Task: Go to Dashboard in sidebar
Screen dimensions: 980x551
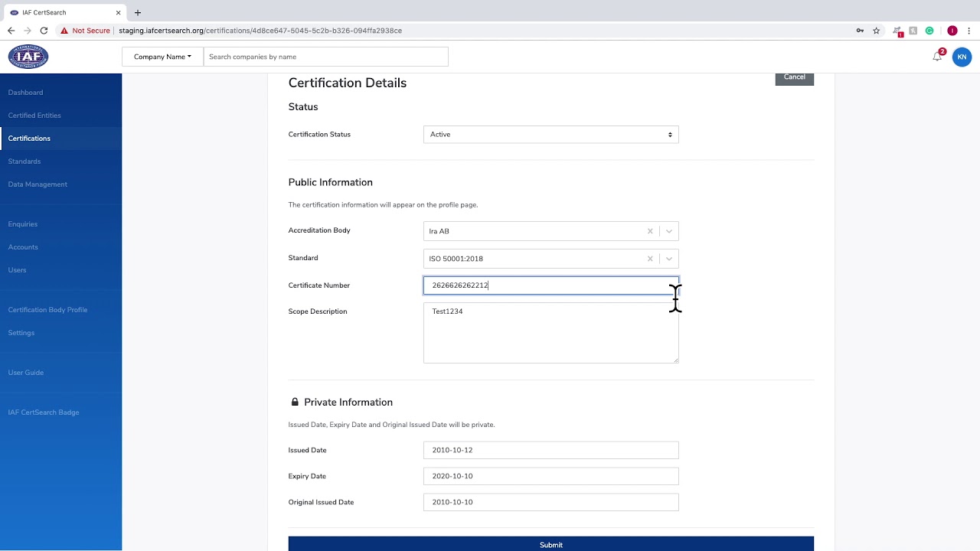Action: [x=25, y=93]
